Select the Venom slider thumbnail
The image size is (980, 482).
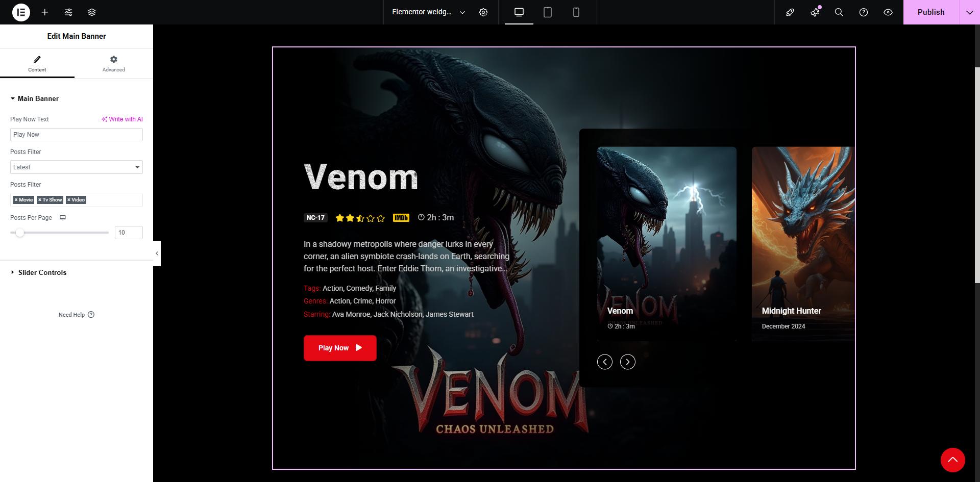point(667,244)
